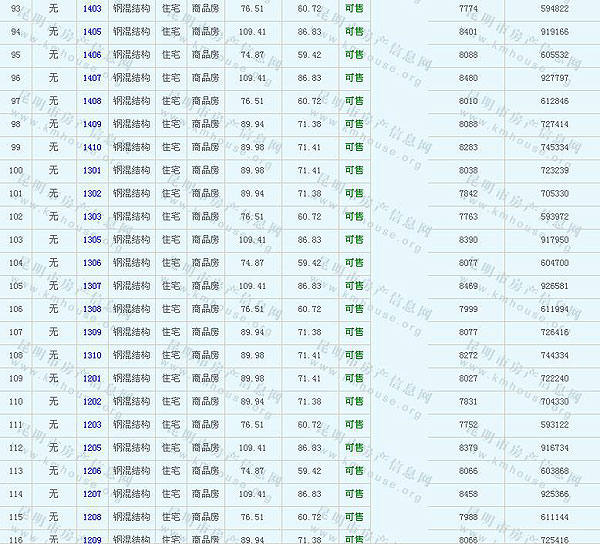The image size is (600, 544).
Task: Click unit 1308 link
Action: [92, 309]
